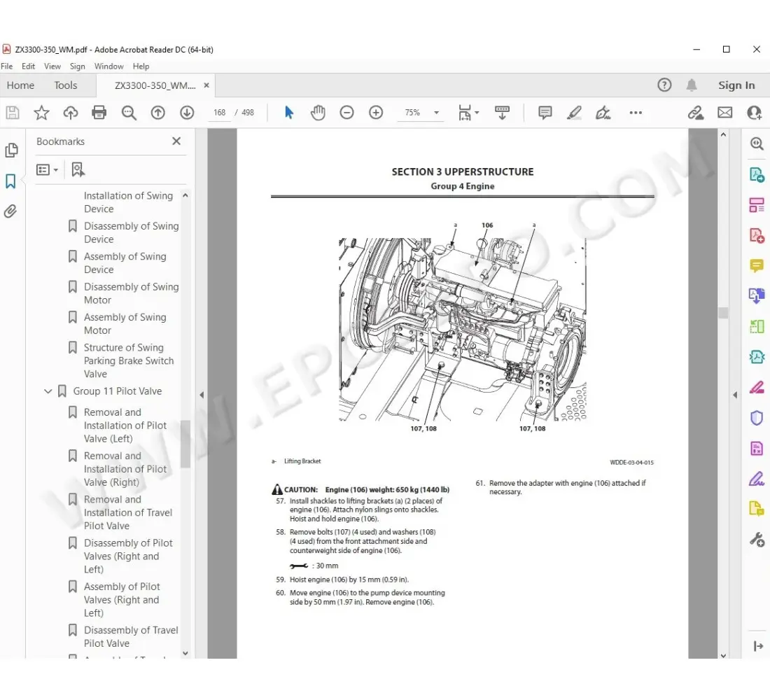Image resolution: width=770 pixels, height=700 pixels.
Task: Open the 75% zoom level dropdown
Action: (436, 113)
